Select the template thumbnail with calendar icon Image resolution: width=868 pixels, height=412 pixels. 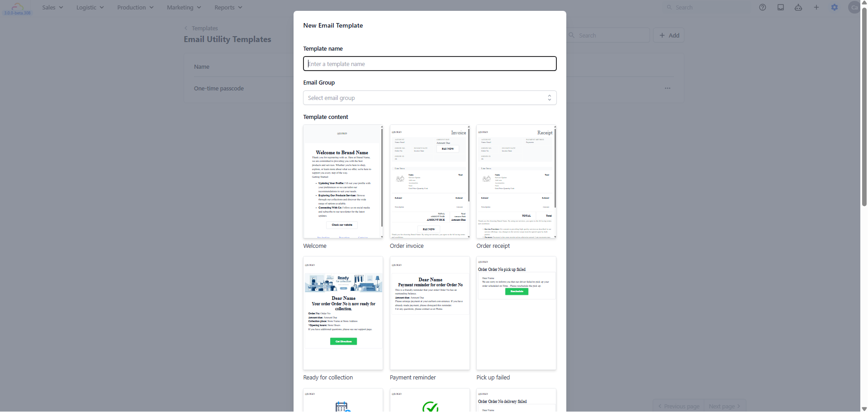click(x=343, y=400)
